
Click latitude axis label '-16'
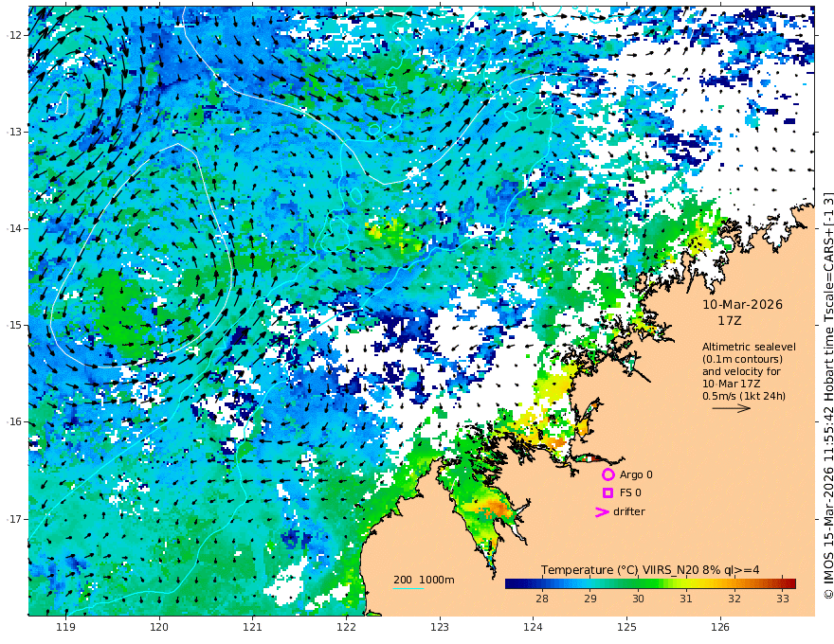(x=13, y=421)
